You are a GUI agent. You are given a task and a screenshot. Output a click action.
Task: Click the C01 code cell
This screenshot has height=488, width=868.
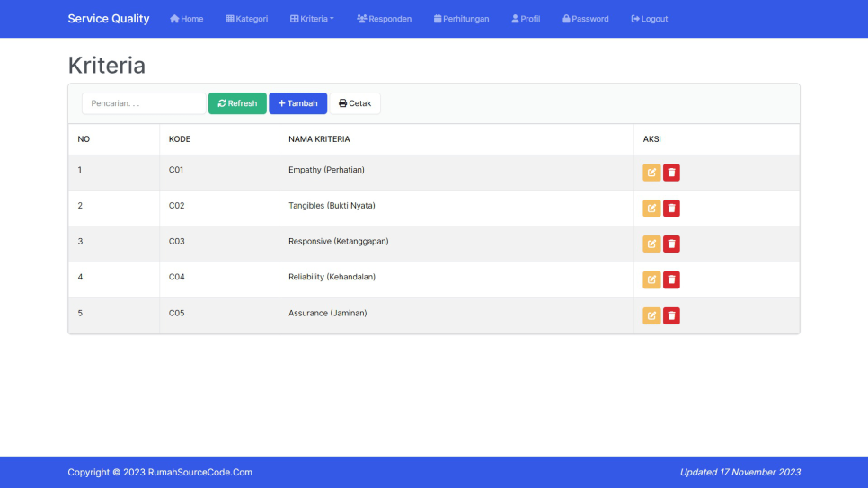pos(219,173)
